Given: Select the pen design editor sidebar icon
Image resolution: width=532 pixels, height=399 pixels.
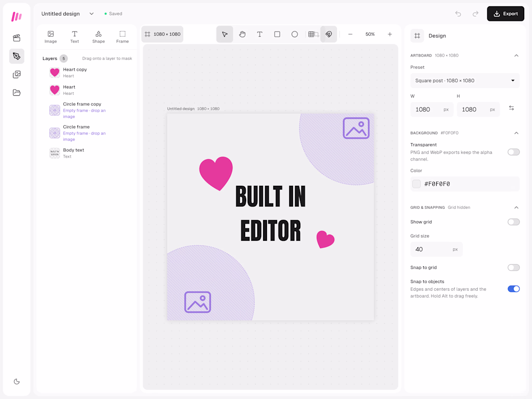Looking at the screenshot, I should [x=16, y=56].
